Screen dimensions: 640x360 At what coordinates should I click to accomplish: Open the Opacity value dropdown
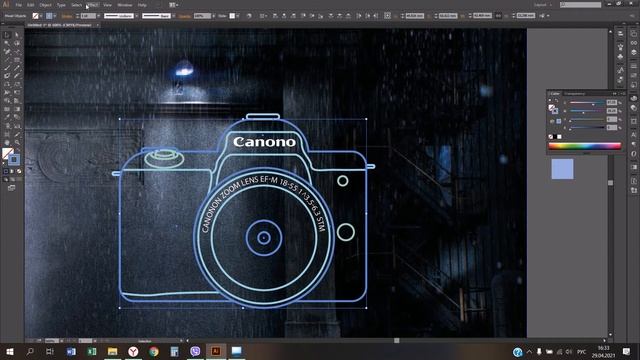pos(213,16)
